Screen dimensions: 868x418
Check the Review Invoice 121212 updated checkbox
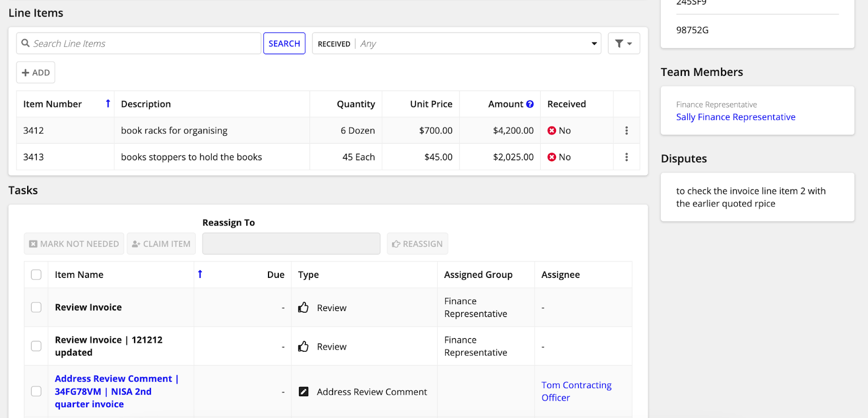[x=36, y=346]
